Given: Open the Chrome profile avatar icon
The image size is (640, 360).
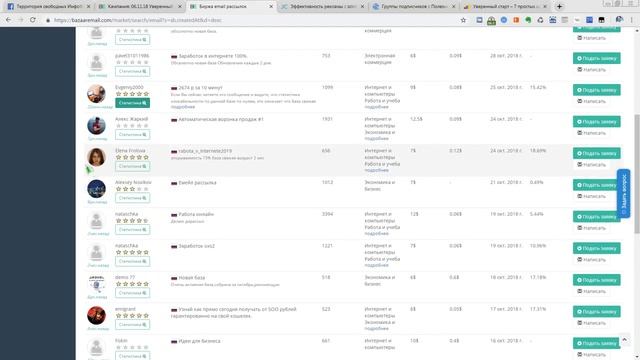Looking at the screenshot, I should [x=619, y=20].
